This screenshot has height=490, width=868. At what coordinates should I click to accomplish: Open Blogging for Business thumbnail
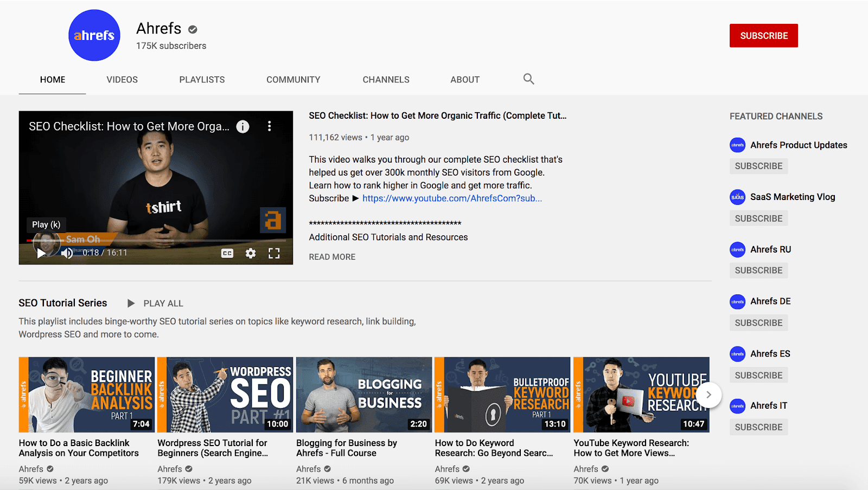[364, 395]
